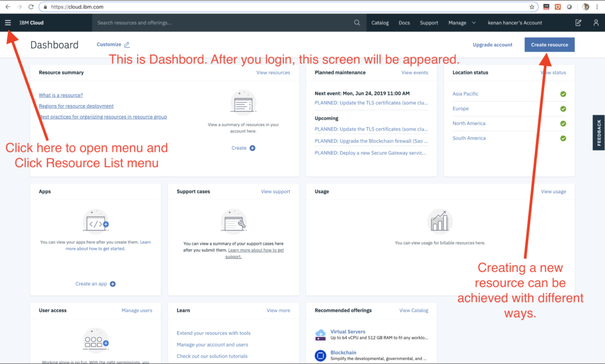Viewport: 605px width, 364px height.
Task: Open the View support link
Action: (x=275, y=191)
